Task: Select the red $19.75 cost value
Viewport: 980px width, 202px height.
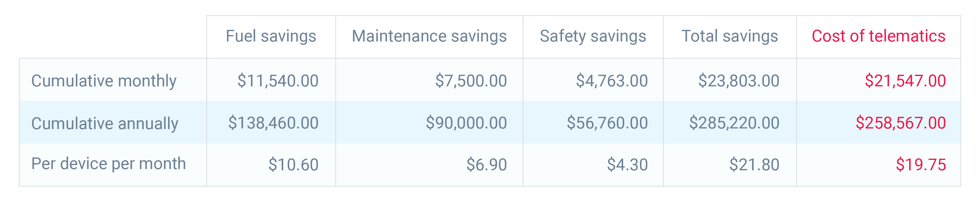Action: (921, 165)
